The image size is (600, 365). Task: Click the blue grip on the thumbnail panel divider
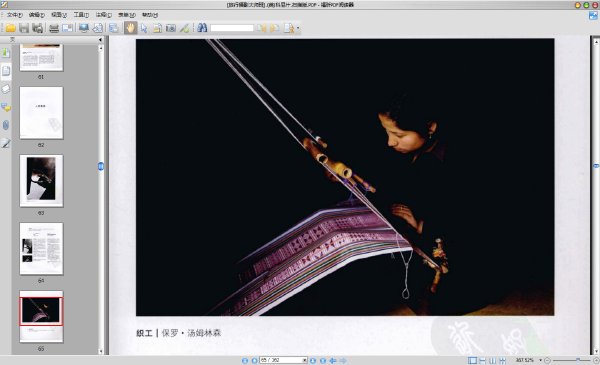[101, 166]
